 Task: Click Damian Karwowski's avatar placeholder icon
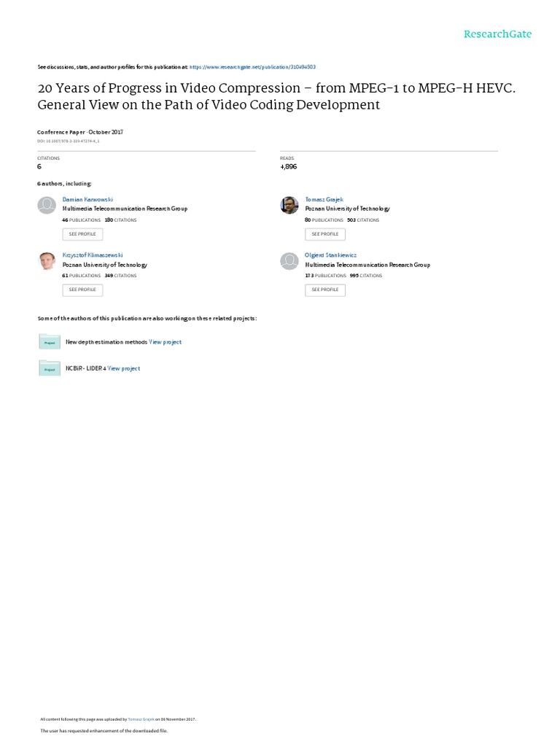pos(46,205)
